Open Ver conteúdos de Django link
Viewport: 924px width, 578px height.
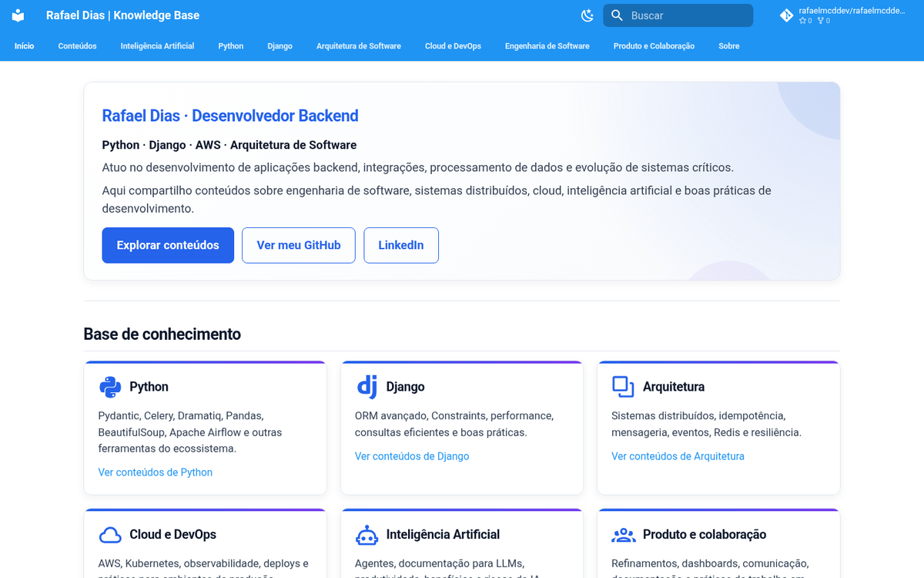(412, 456)
